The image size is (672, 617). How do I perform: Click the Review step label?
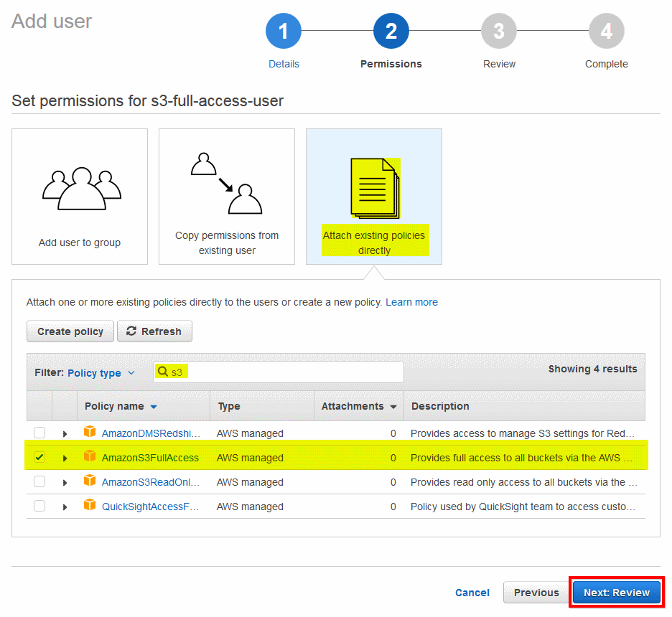499,64
